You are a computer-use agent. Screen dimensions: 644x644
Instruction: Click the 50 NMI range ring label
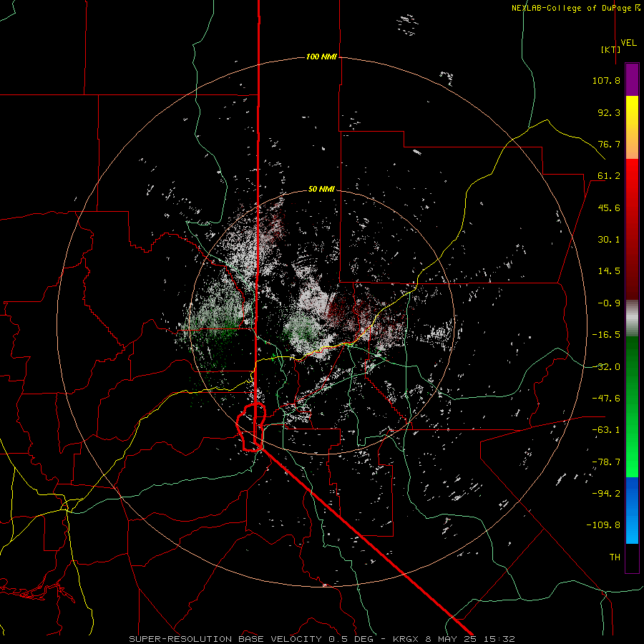coord(321,189)
